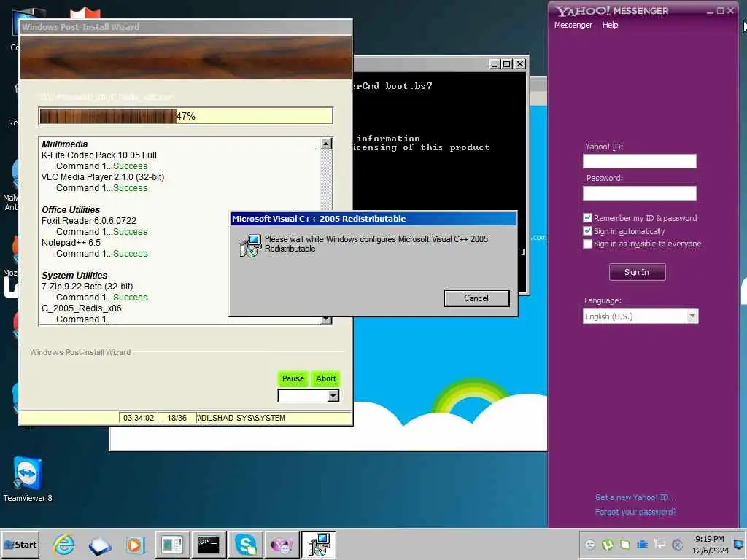The width and height of the screenshot is (747, 560).
Task: Click the Yahoo! ID input field
Action: click(639, 161)
